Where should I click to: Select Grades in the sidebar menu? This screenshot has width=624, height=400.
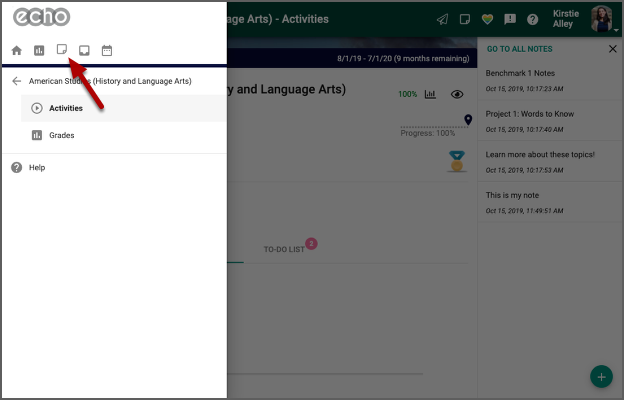point(61,135)
